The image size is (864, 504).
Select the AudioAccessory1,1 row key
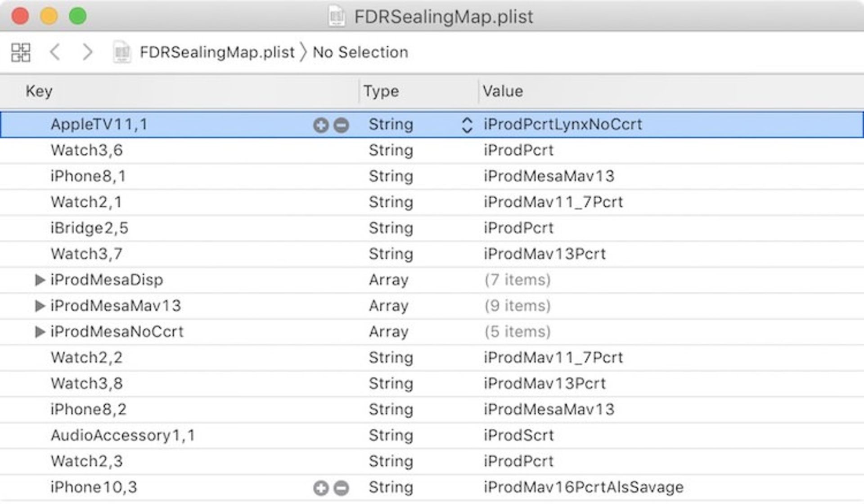pyautogui.click(x=122, y=435)
